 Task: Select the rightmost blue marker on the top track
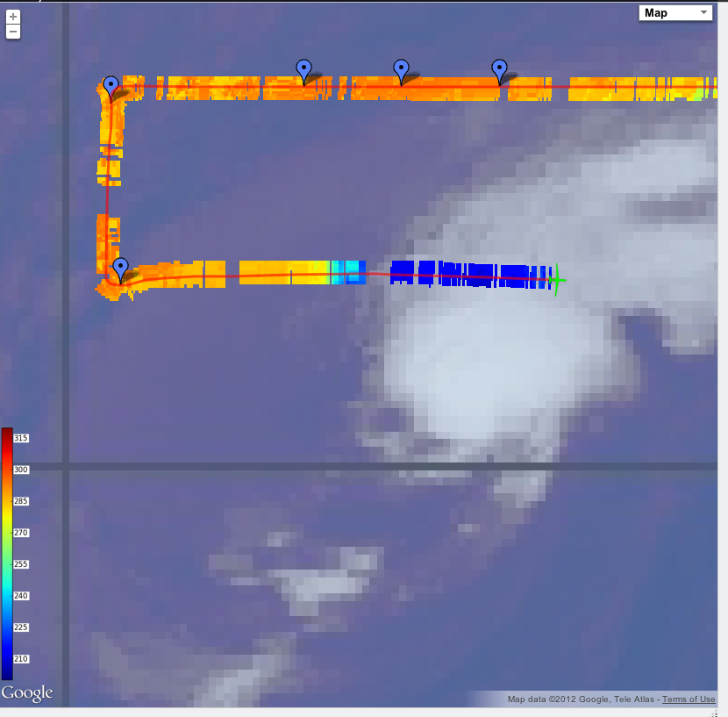499,68
